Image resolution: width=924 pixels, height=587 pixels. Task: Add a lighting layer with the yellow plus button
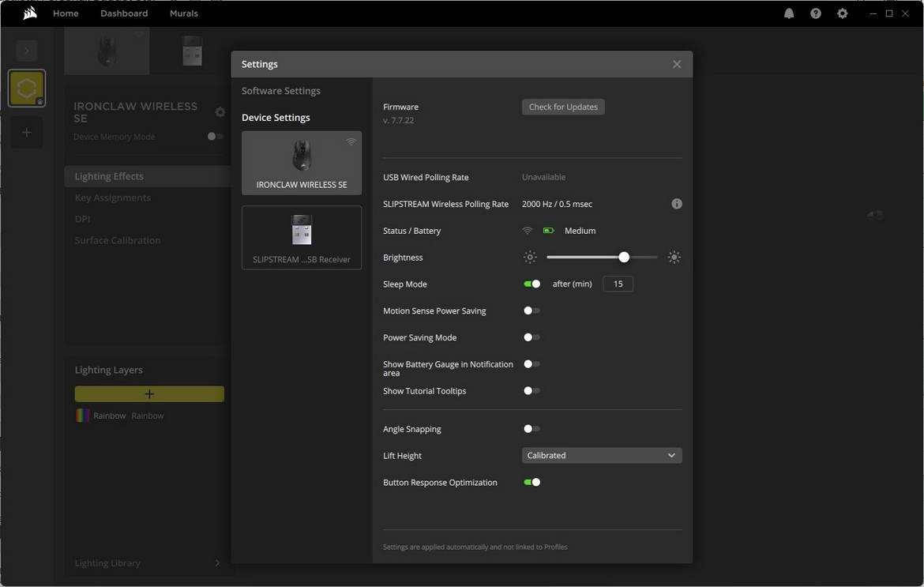click(x=149, y=393)
